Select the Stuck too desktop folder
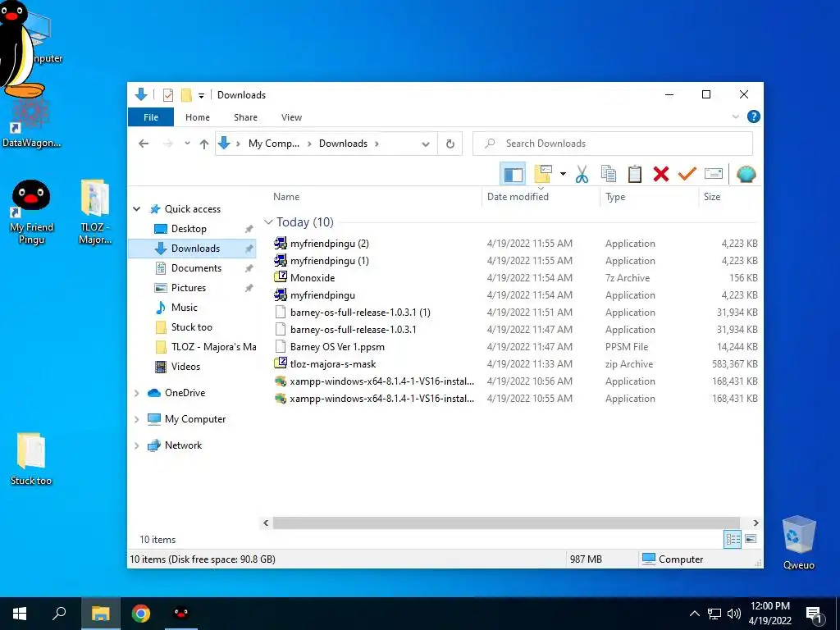 [30, 459]
